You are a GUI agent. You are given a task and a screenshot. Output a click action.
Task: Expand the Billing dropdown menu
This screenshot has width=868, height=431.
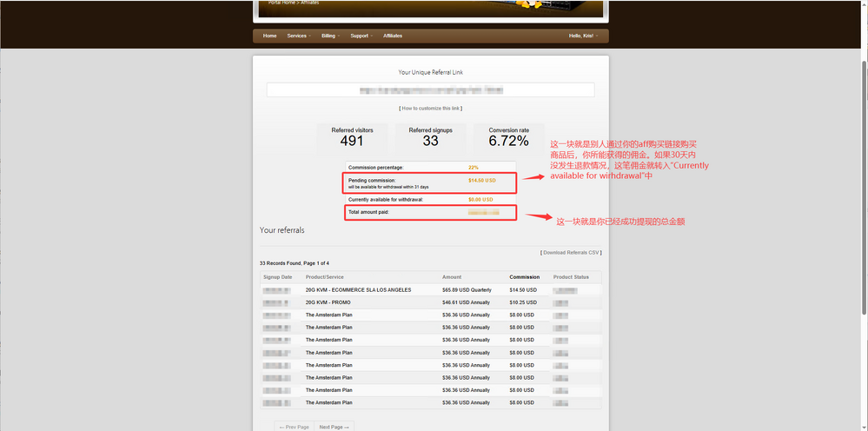(x=328, y=36)
